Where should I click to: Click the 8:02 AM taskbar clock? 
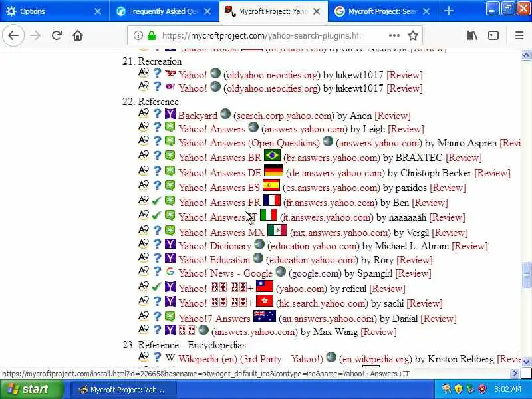(x=507, y=389)
